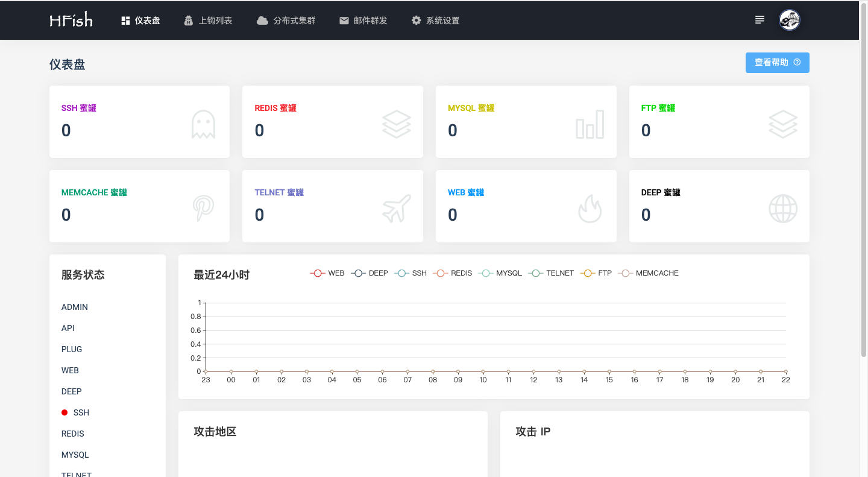Open the 上钩列表 menu item
Screen dimensions: 868x477
pos(208,21)
